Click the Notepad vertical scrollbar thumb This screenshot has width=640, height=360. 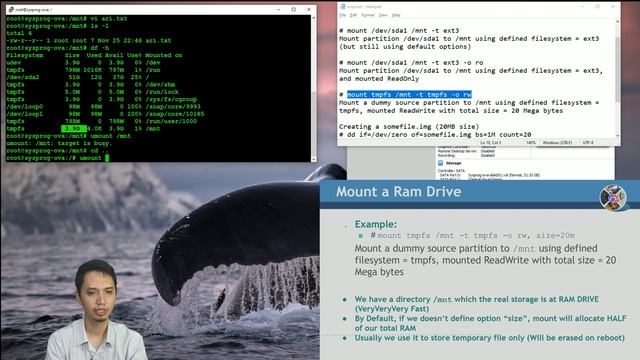coord(617,69)
